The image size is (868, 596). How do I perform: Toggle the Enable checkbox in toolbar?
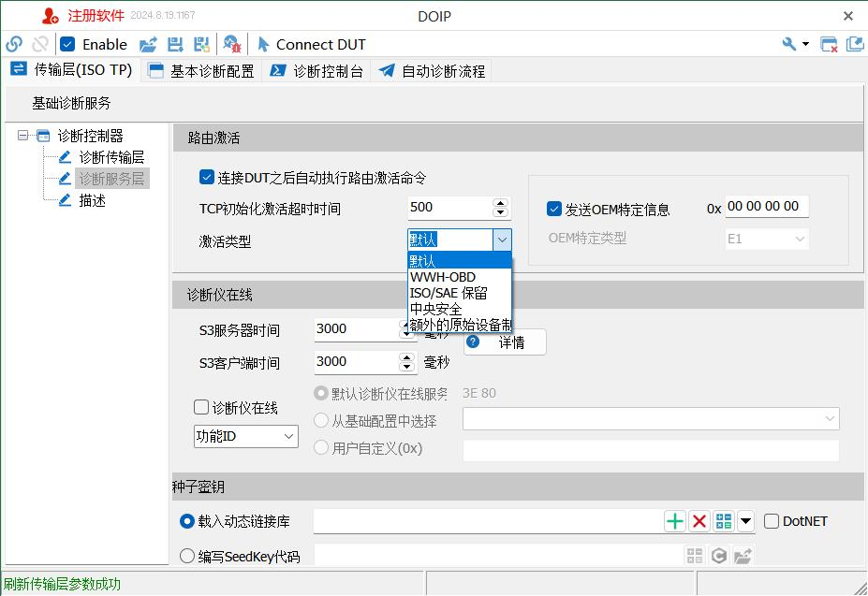click(67, 44)
